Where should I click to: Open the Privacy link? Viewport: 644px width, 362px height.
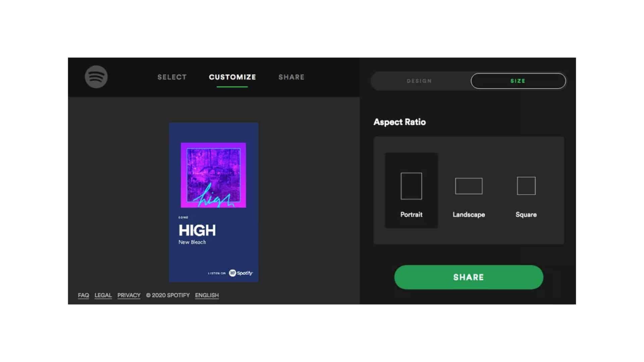(129, 295)
